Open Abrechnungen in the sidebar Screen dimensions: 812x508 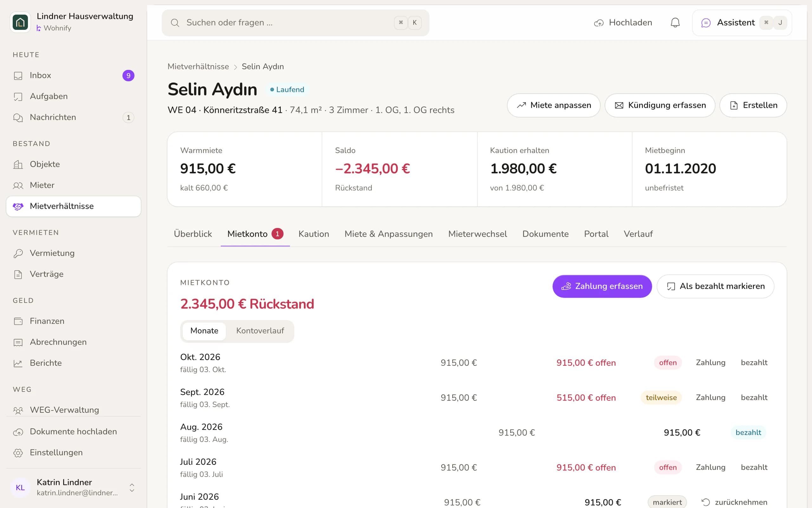(74, 342)
